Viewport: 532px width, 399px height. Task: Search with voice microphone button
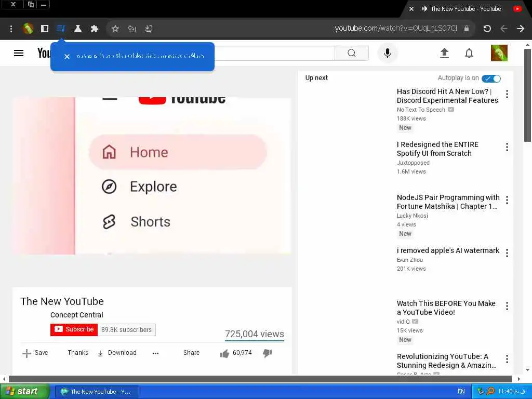point(387,53)
